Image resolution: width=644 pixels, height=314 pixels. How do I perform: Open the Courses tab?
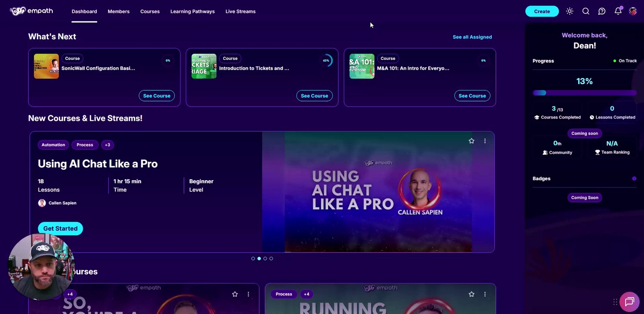[150, 11]
